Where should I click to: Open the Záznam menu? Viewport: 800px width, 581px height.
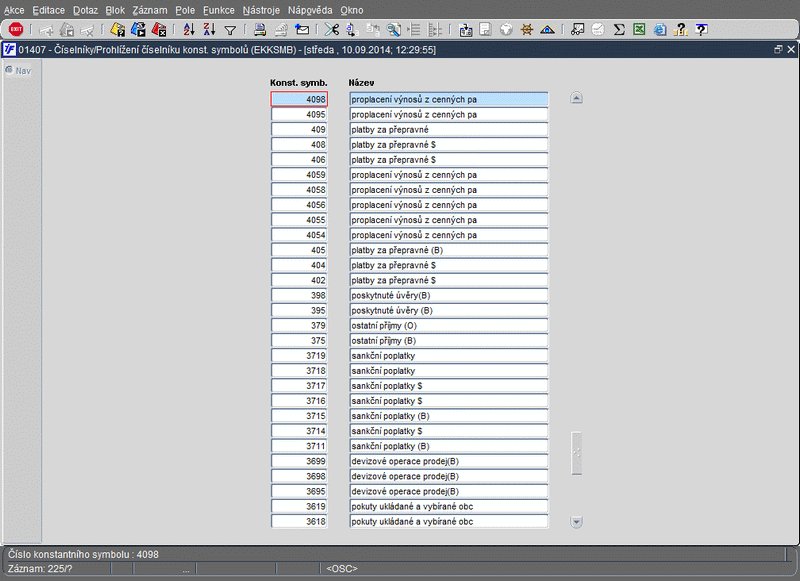tap(149, 10)
